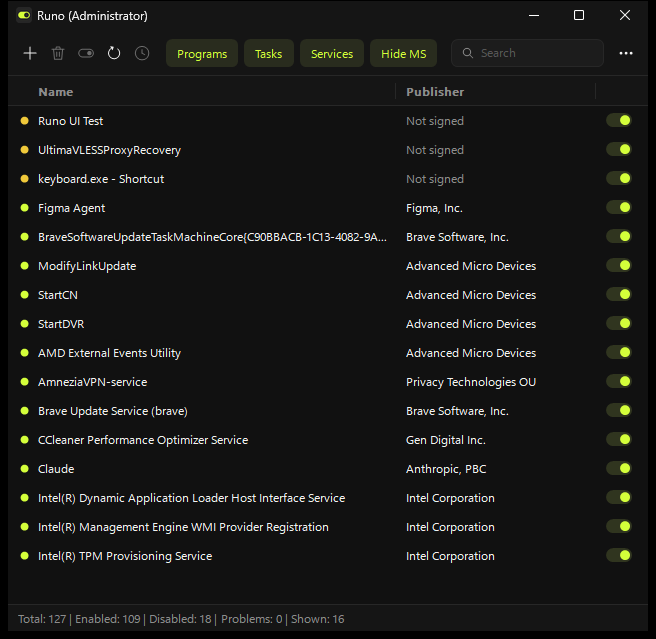Screen dimensions: 656x639
Task: Click publisher Gen Digital Inc.
Action: tap(446, 440)
